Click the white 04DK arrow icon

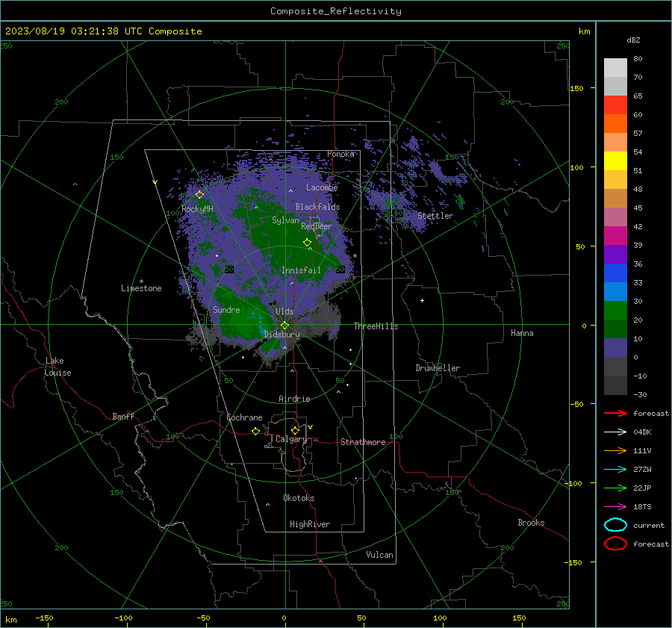615,432
